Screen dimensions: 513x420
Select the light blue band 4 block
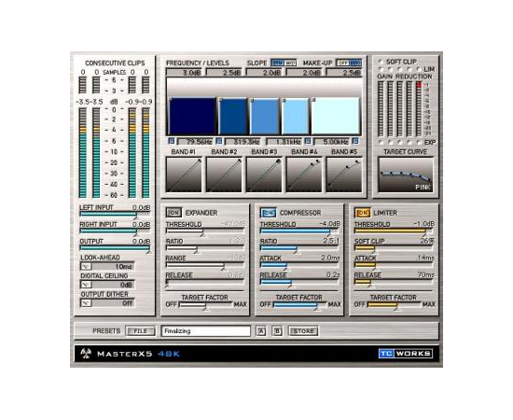[295, 116]
